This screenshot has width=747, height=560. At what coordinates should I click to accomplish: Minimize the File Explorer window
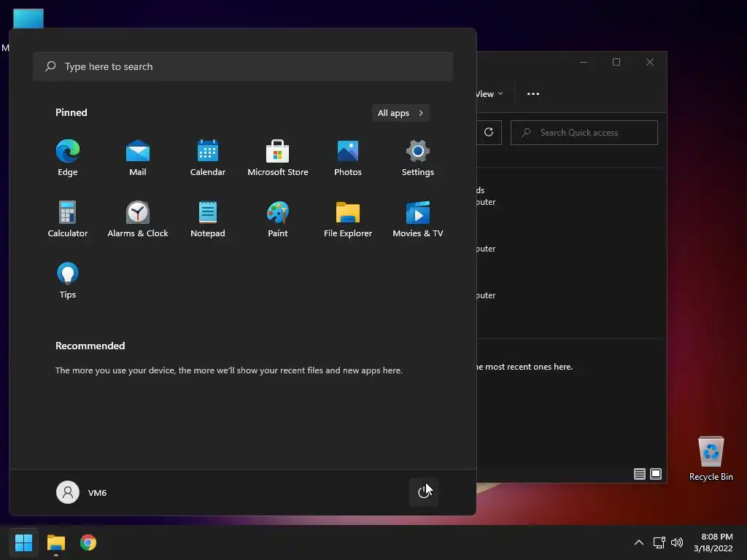(584, 62)
